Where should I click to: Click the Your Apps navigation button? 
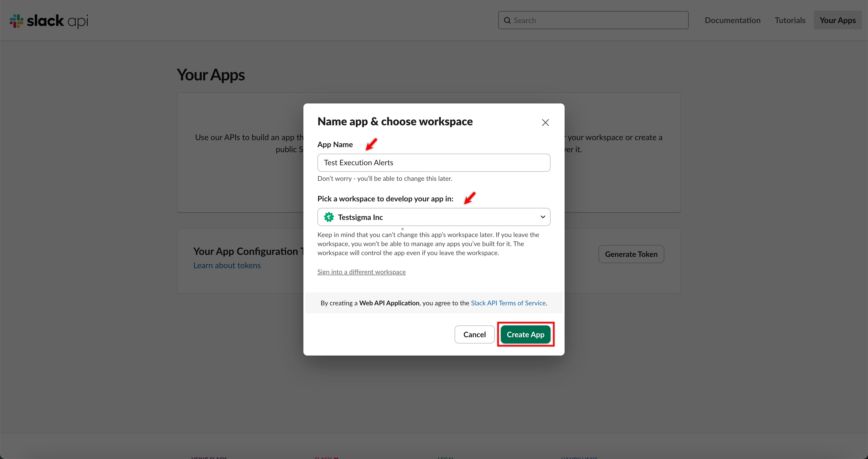[x=838, y=20]
